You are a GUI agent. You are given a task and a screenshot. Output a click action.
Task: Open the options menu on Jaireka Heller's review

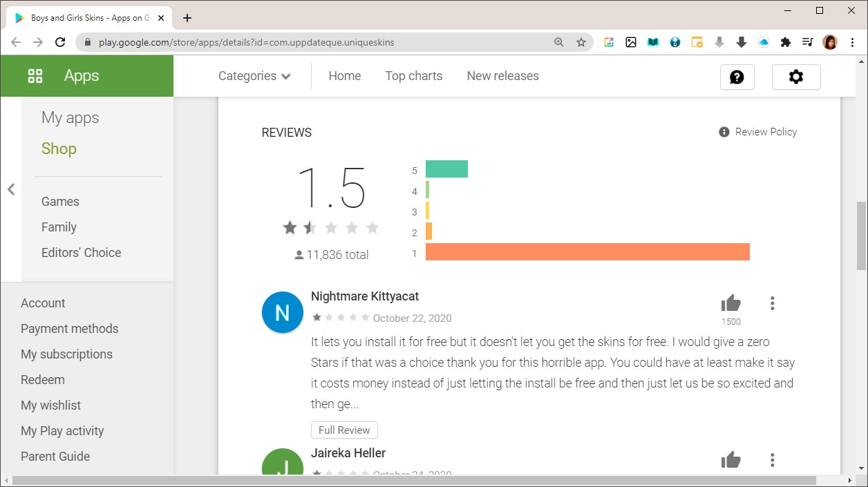point(773,460)
